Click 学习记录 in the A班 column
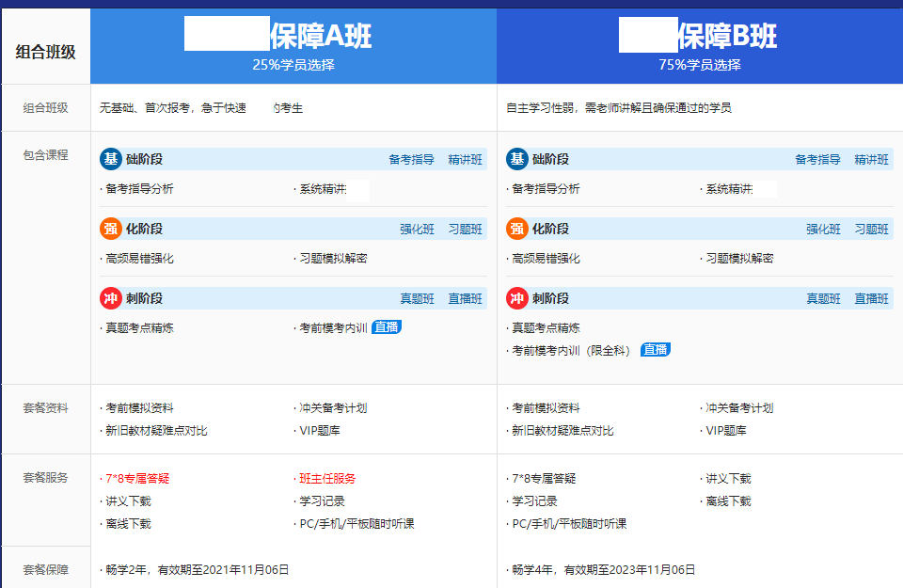Viewport: 903px width, 588px height. (322, 501)
